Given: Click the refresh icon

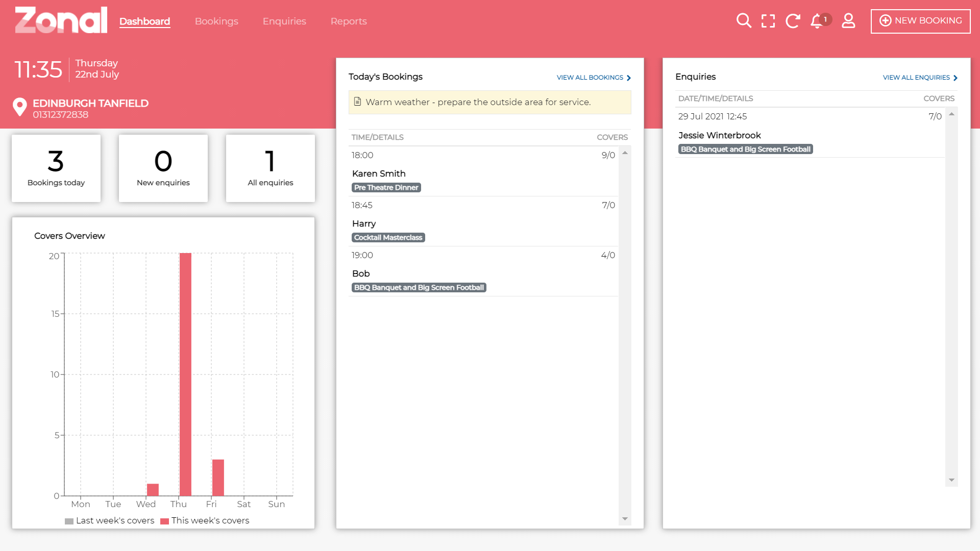Looking at the screenshot, I should pyautogui.click(x=793, y=21).
